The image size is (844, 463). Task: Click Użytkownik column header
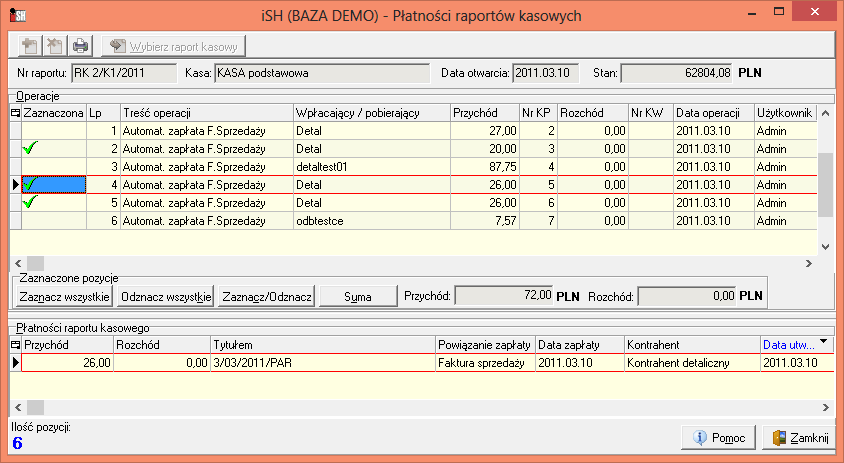(785, 113)
